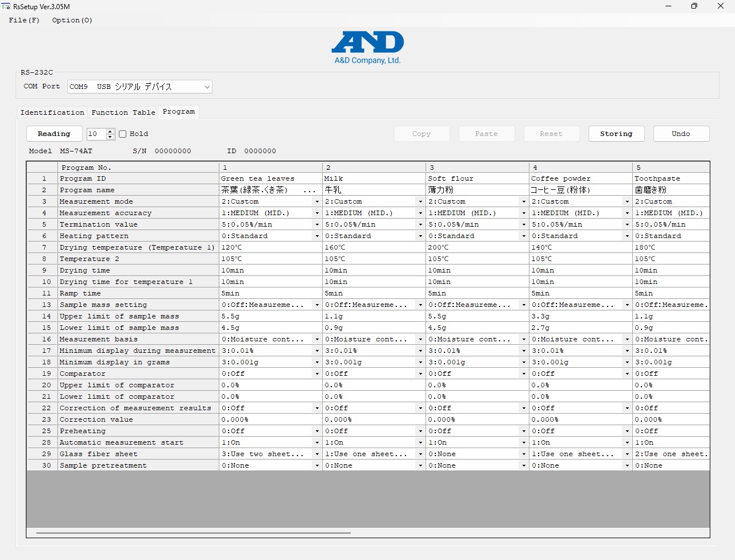Open the File menu
Image resolution: width=735 pixels, height=560 pixels.
point(24,20)
